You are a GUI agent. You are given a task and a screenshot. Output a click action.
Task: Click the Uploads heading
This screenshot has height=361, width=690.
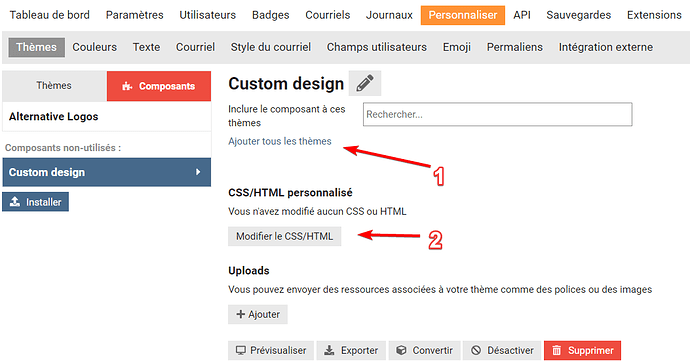tap(249, 271)
